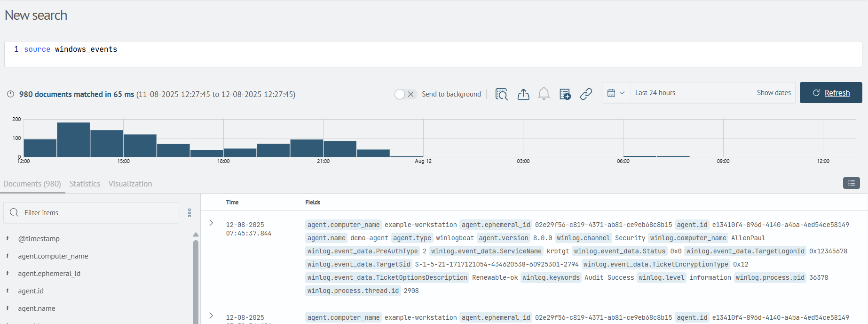The height and width of the screenshot is (324, 868).
Task: Click the winlog.computer_name field tag
Action: coord(688,238)
